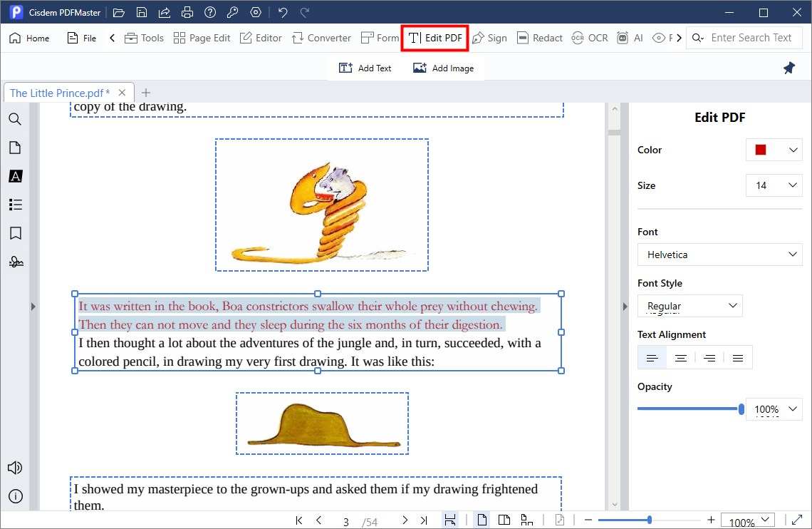Image resolution: width=812 pixels, height=529 pixels.
Task: Open the Font dropdown showing Helvetica
Action: pos(720,255)
